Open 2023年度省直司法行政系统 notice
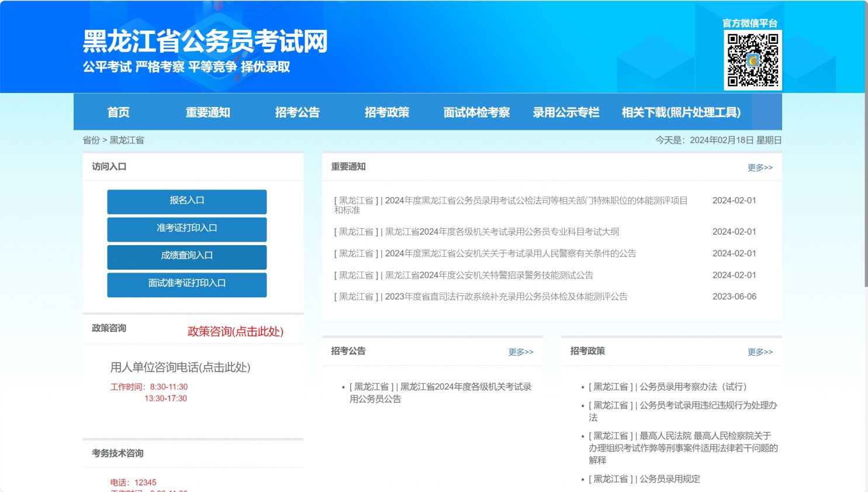The width and height of the screenshot is (868, 492). (x=480, y=297)
